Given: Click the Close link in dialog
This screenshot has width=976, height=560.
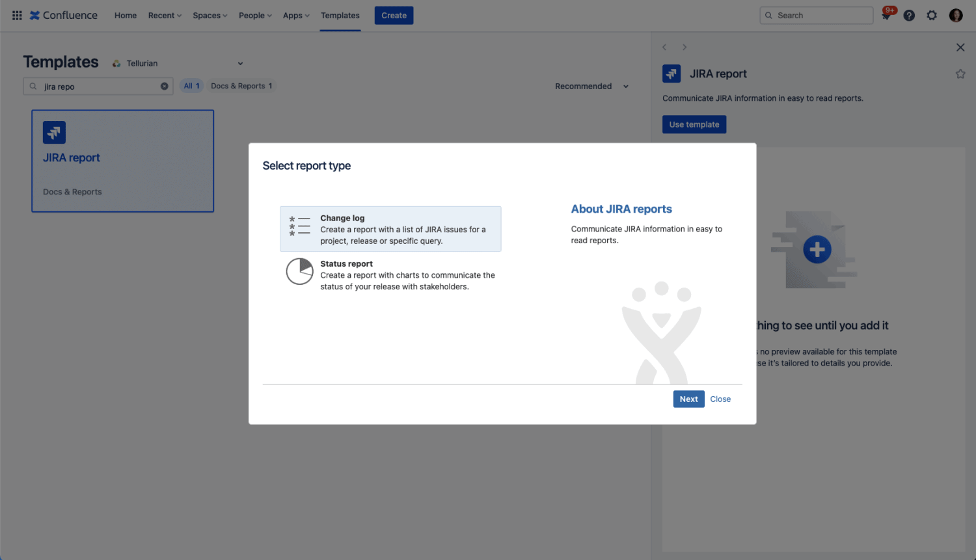Looking at the screenshot, I should click(720, 399).
